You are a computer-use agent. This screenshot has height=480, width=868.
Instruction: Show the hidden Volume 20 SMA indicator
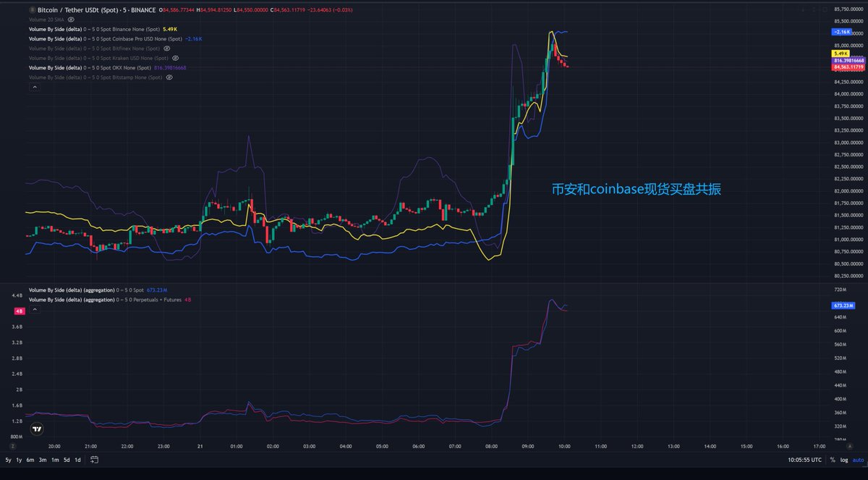[x=71, y=20]
